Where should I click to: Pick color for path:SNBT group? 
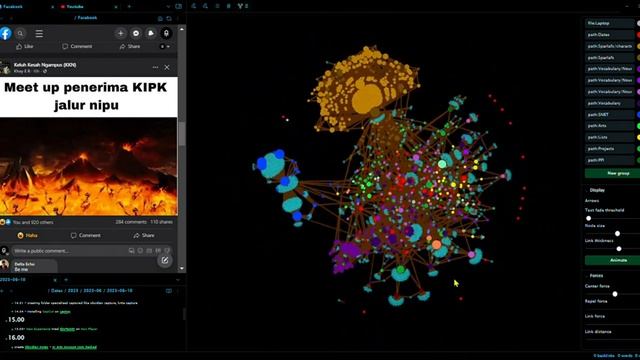[x=638, y=115]
